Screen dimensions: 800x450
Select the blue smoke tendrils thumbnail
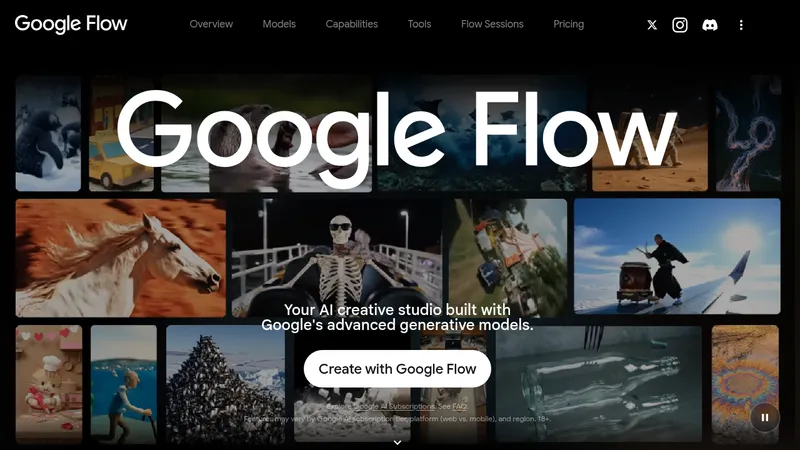coord(748,134)
